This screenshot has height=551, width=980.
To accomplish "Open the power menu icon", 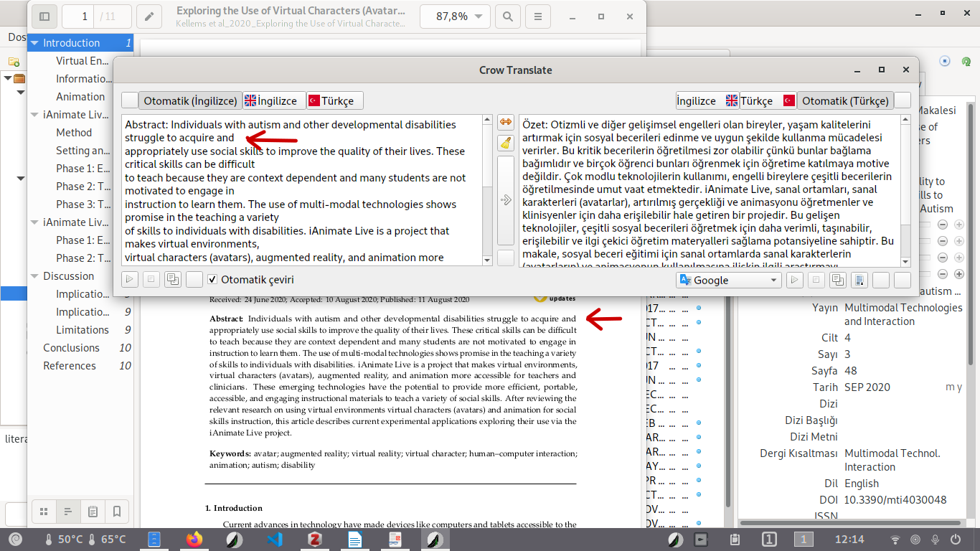I will coord(956,540).
